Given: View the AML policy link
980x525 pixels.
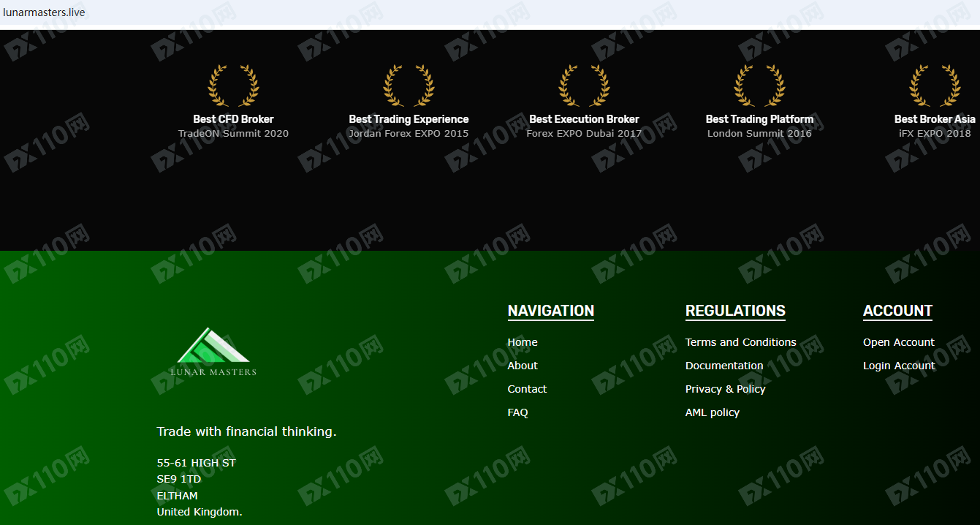Looking at the screenshot, I should point(712,412).
